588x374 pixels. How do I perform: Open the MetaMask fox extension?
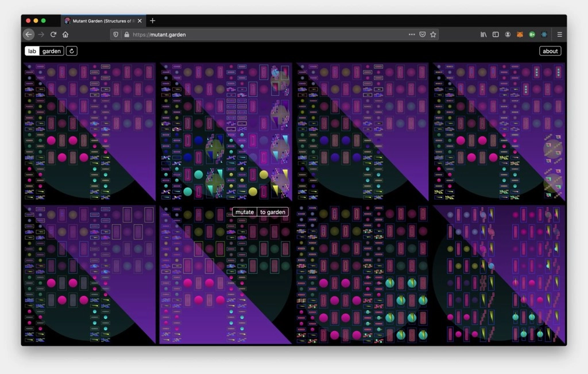pos(520,34)
